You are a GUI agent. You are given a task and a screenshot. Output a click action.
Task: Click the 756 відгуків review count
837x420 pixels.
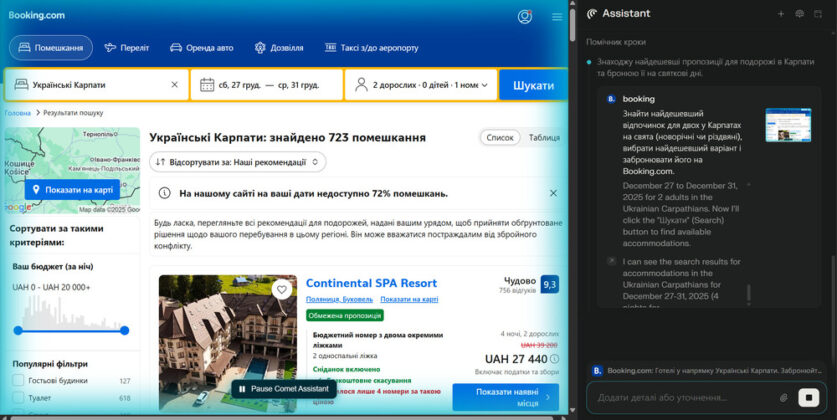click(517, 291)
